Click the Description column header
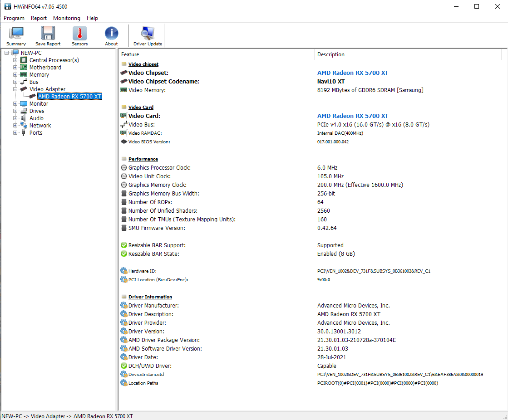The height and width of the screenshot is (420, 508). tap(408, 54)
